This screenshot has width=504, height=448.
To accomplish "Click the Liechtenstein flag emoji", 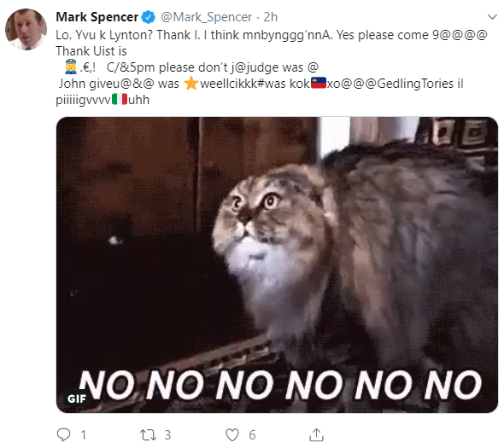I will coord(319,83).
